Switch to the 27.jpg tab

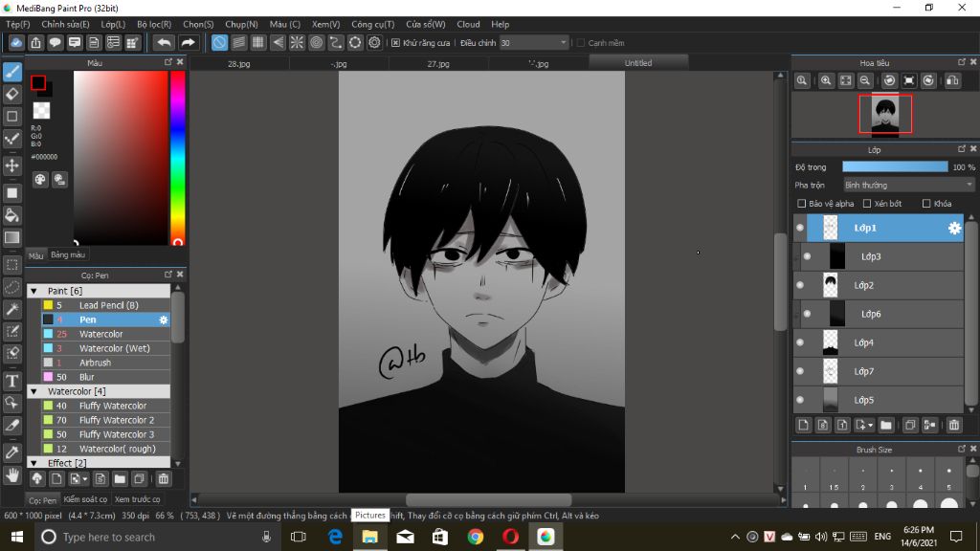[x=438, y=64]
